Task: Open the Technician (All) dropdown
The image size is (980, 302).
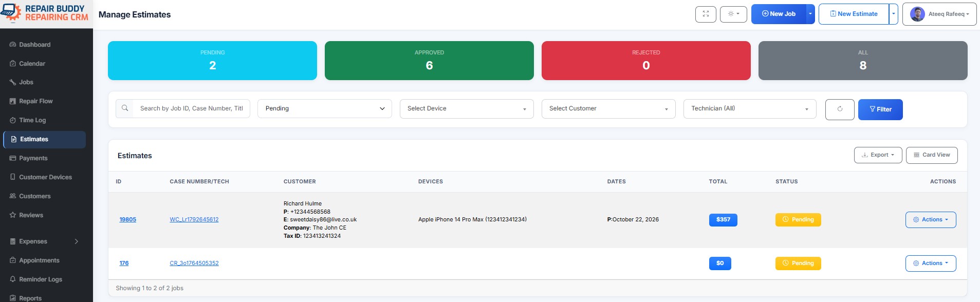Action: [x=750, y=108]
